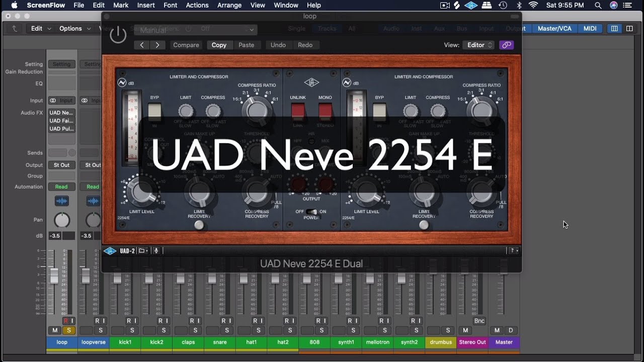Click the Bnc bounce button
This screenshot has width=644, height=362.
[479, 321]
